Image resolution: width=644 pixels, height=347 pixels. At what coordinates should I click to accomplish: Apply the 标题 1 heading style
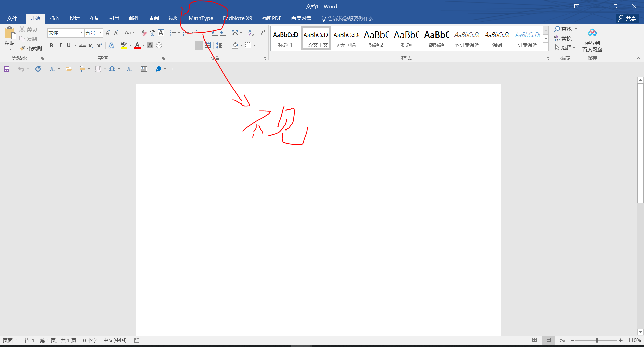coord(285,39)
